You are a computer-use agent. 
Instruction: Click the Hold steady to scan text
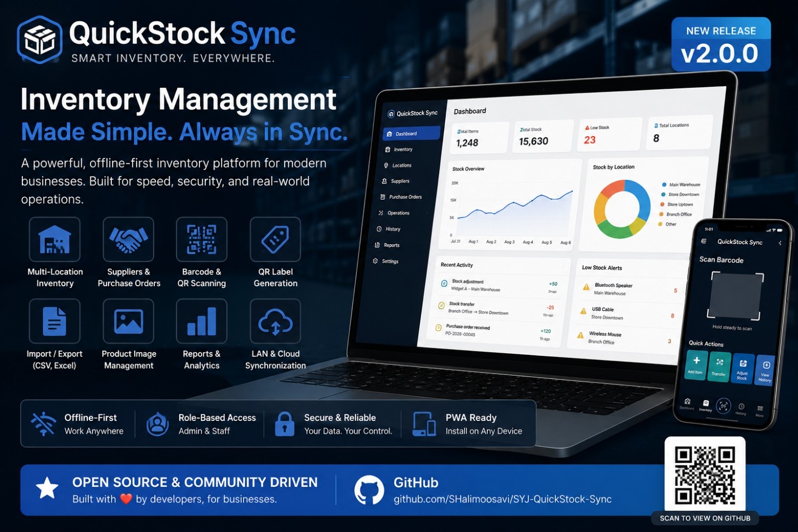[x=732, y=328]
